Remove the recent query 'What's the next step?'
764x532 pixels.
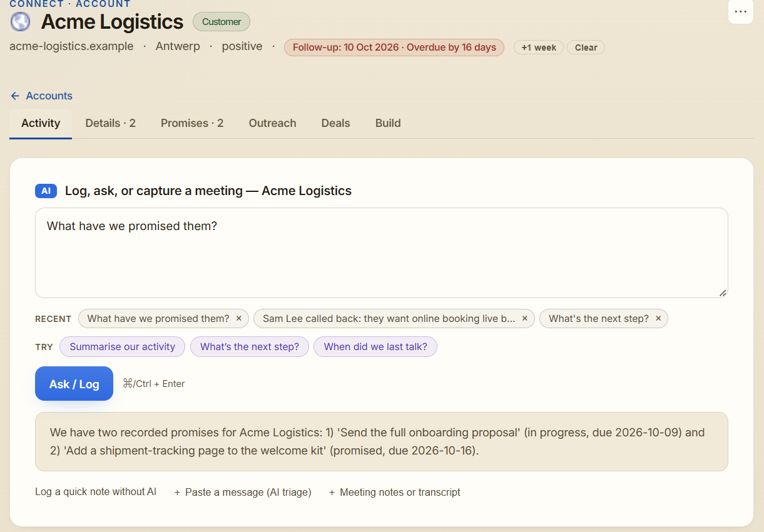pos(658,319)
